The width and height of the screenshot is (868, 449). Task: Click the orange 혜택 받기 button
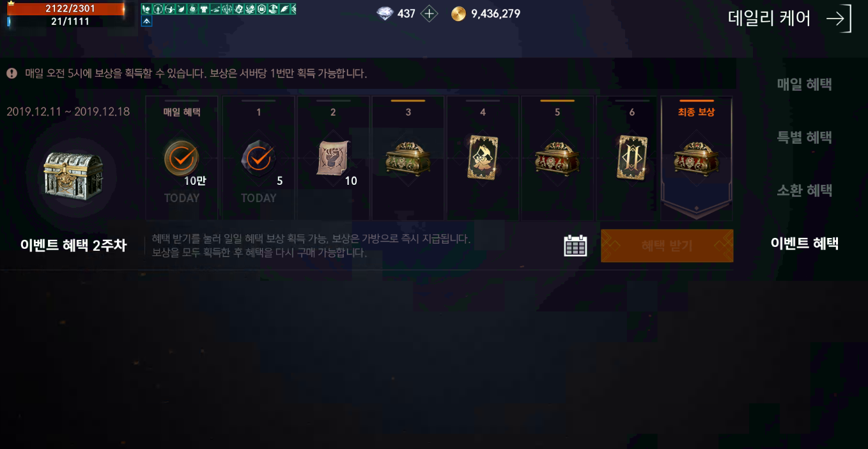point(667,246)
